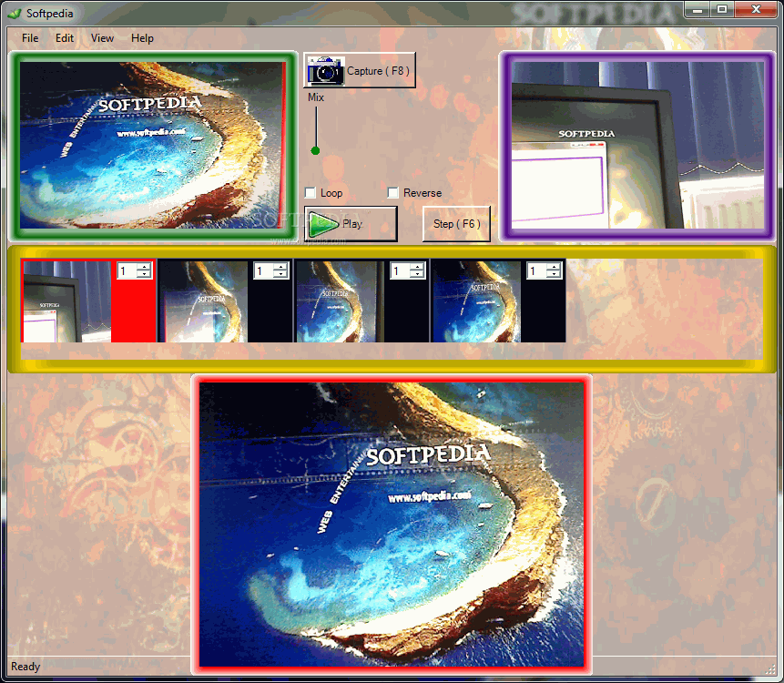Viewport: 784px width, 683px height.
Task: Decrease first frame duration with down arrow
Action: point(145,274)
